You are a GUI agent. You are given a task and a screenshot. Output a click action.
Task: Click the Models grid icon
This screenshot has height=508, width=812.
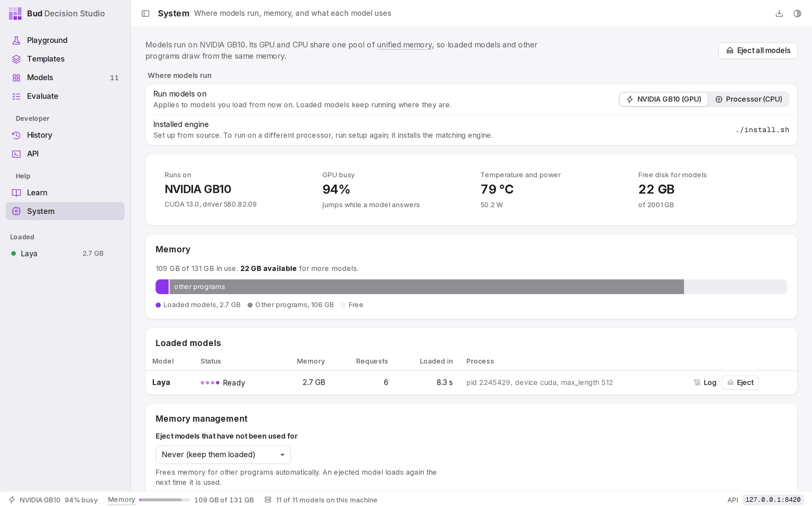tap(16, 78)
